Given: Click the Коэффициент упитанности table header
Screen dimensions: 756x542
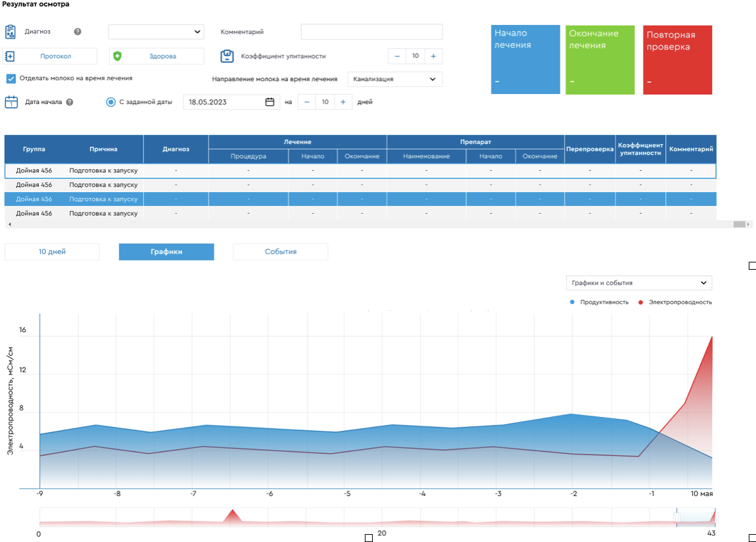Looking at the screenshot, I should point(640,149).
